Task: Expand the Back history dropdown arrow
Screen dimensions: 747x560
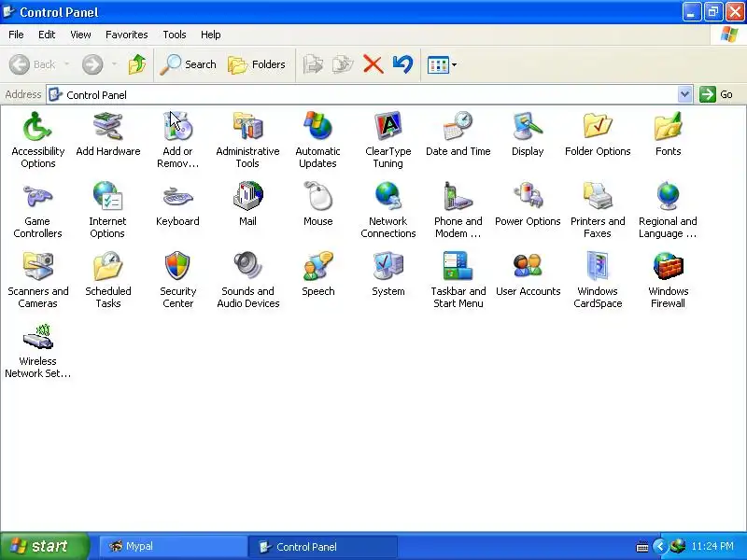Action: (67, 64)
